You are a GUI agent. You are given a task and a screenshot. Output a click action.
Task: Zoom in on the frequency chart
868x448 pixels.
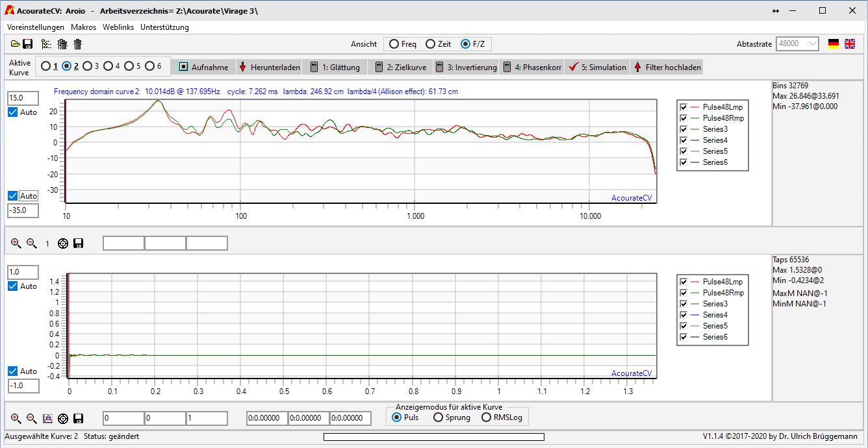(16, 243)
